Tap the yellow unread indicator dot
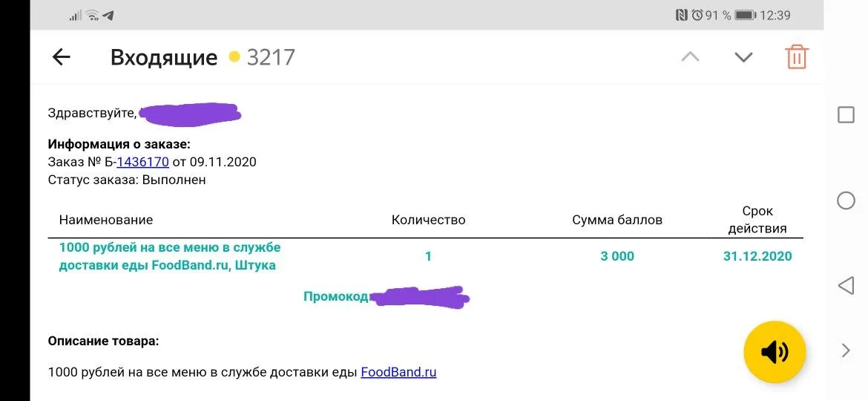 234,56
